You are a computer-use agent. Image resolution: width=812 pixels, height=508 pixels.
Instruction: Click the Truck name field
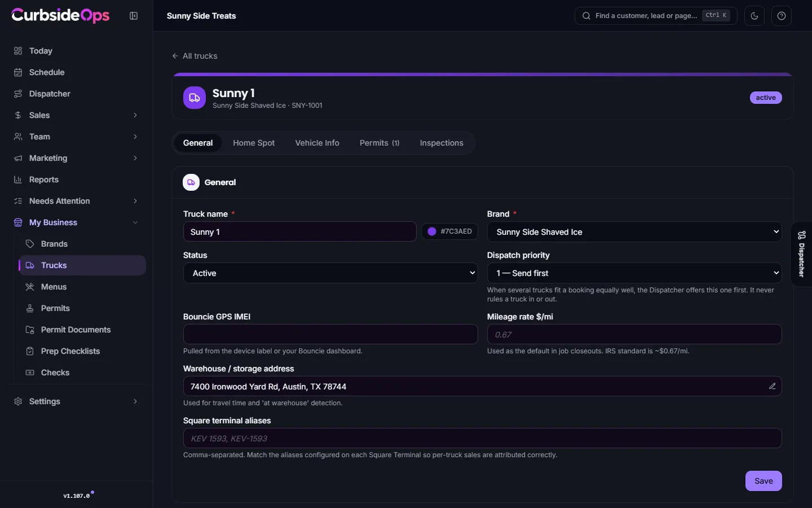pyautogui.click(x=300, y=232)
